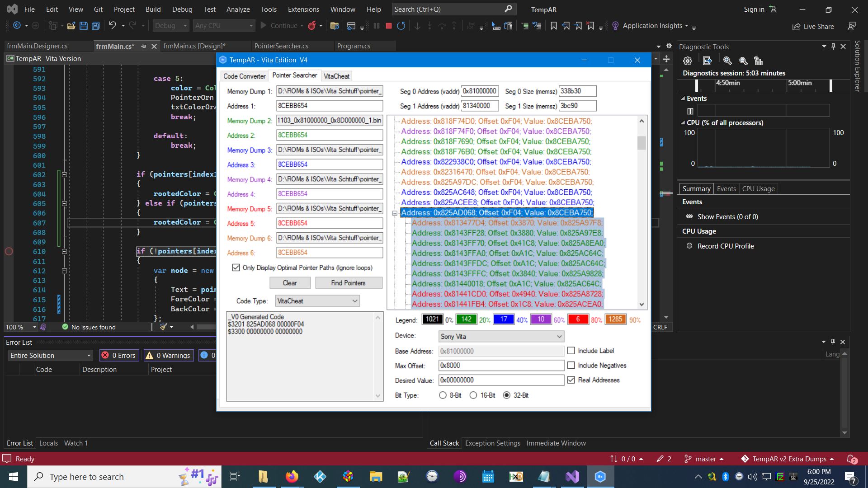Enable the Include Negatives checkbox
868x488 pixels.
[571, 365]
